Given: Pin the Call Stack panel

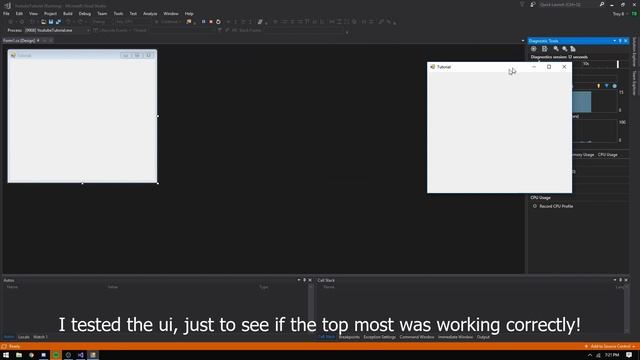Looking at the screenshot, I should pos(620,280).
